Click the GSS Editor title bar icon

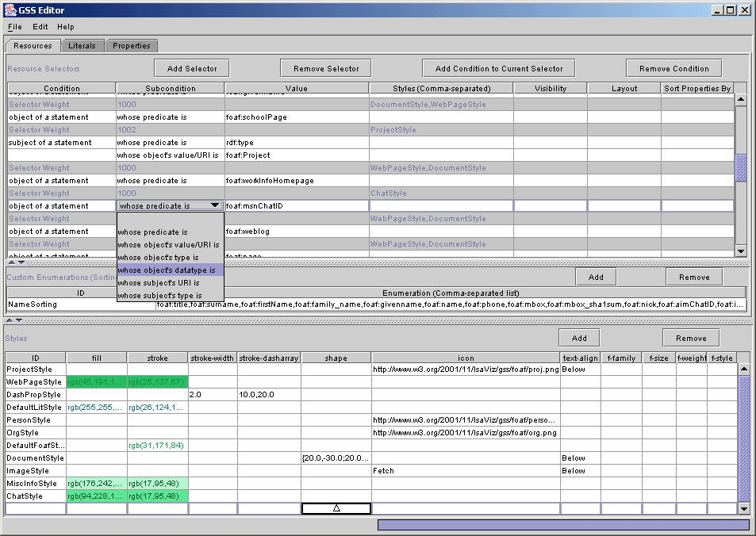point(11,10)
